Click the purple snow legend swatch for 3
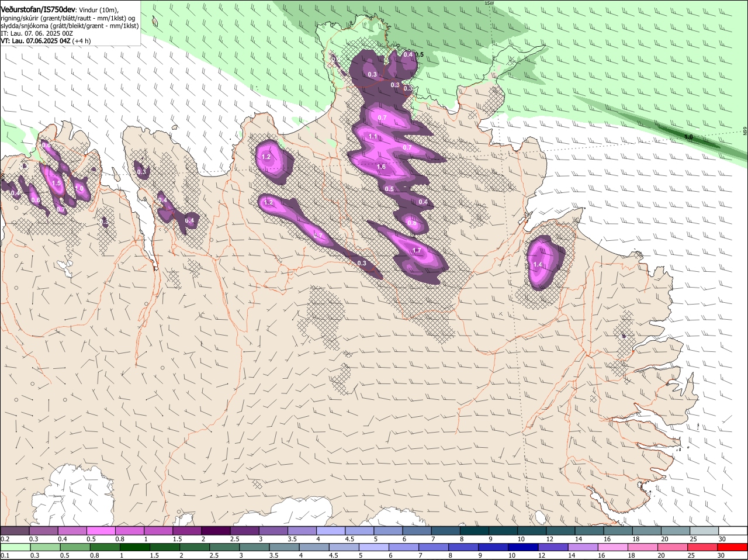This screenshot has height=560, width=748. click(x=273, y=531)
